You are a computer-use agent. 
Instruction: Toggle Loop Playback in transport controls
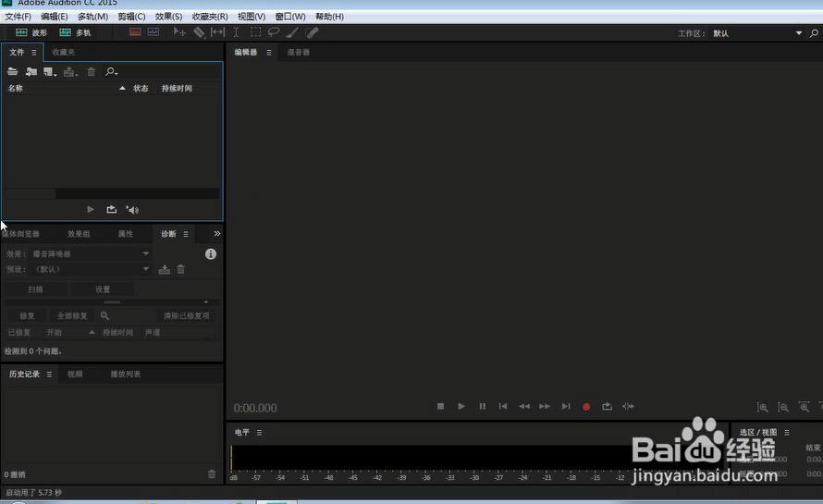pyautogui.click(x=608, y=406)
